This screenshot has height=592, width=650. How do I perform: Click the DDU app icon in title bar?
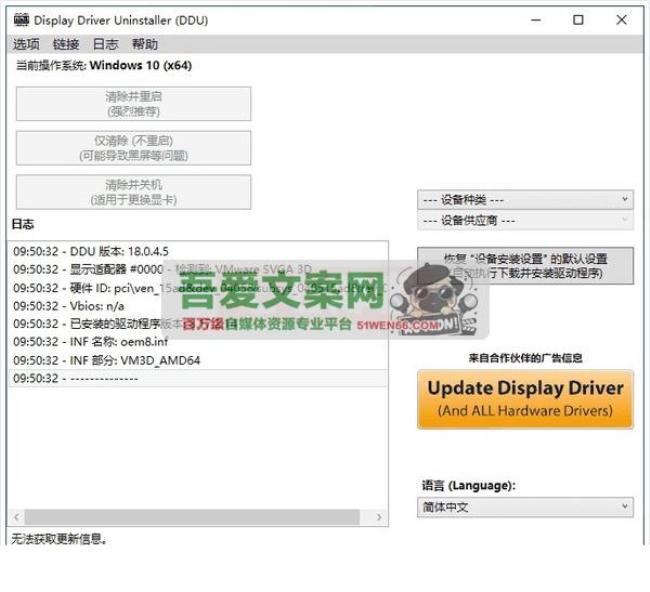coord(20,20)
